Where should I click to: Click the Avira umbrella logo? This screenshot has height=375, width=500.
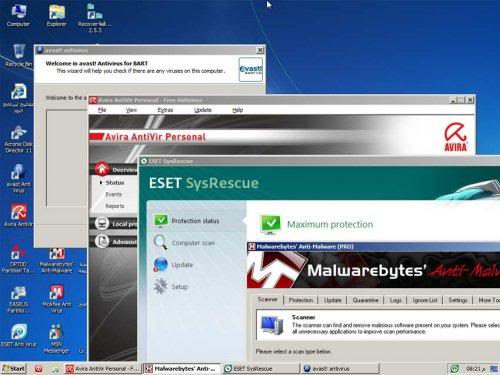(x=455, y=137)
